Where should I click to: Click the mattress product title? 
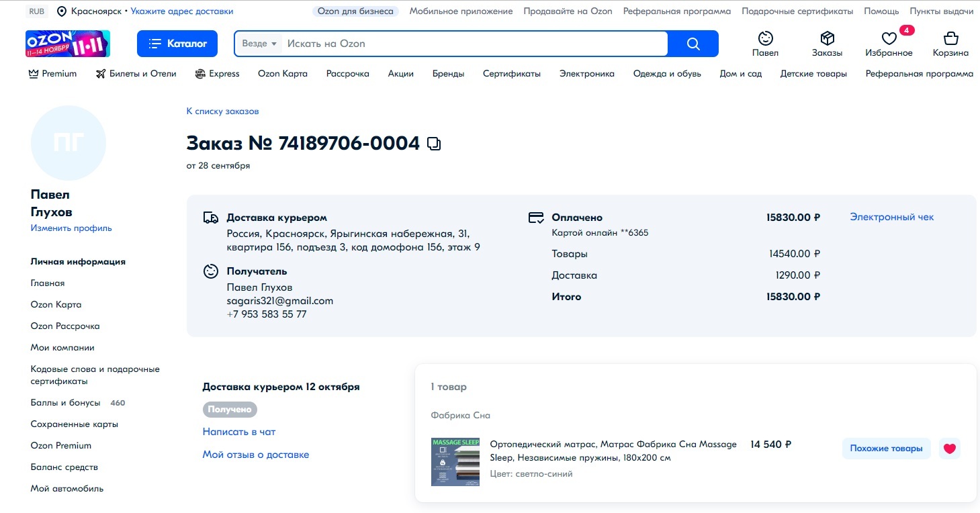613,451
